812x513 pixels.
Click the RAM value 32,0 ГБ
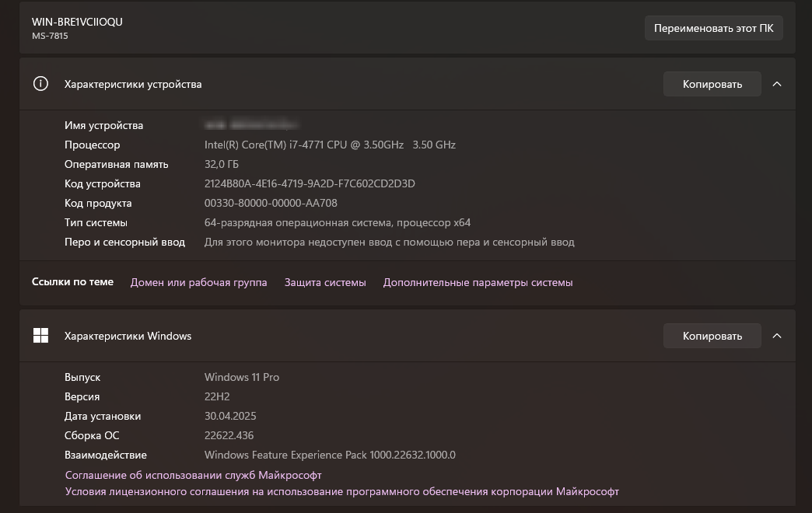(x=221, y=164)
